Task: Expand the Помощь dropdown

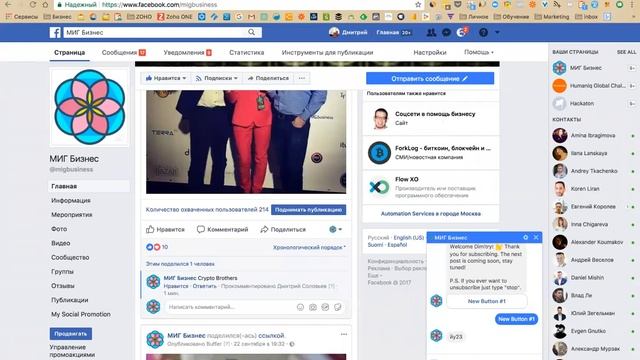Action: click(479, 52)
